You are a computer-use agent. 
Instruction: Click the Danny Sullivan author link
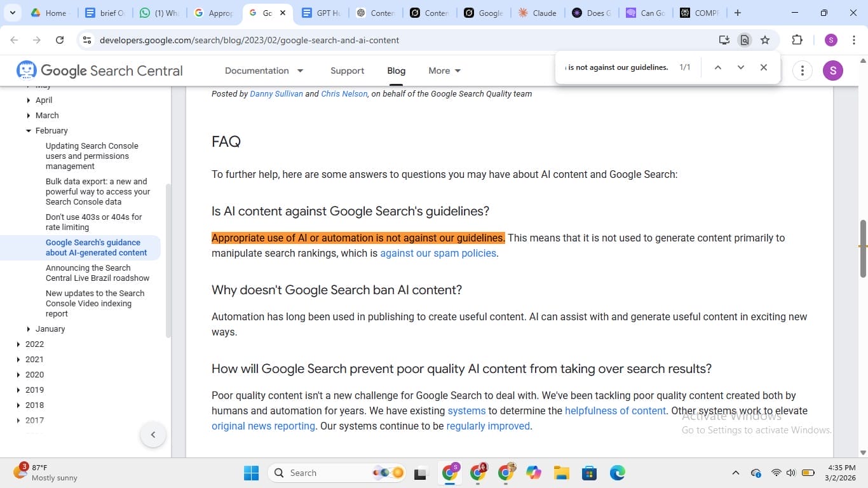tap(276, 93)
